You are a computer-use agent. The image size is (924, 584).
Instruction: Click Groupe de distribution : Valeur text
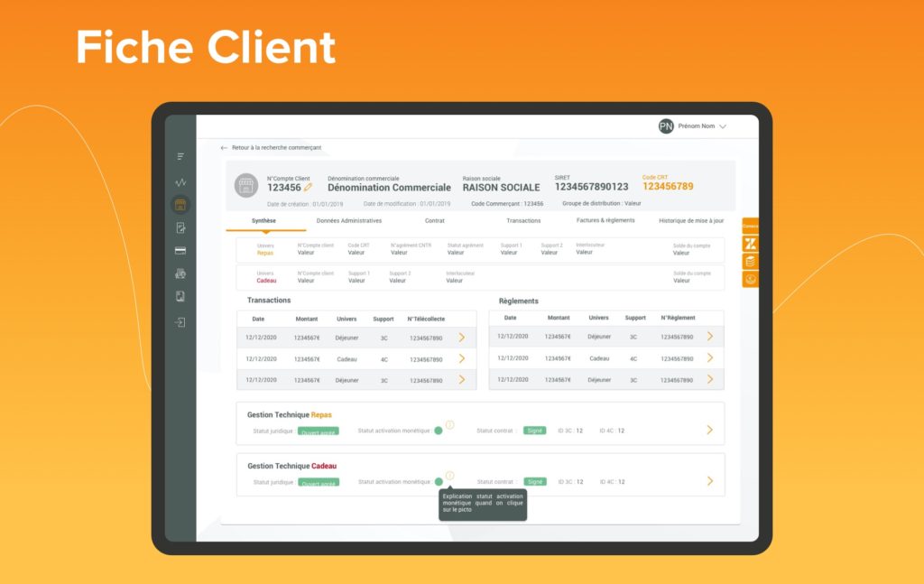(x=602, y=204)
